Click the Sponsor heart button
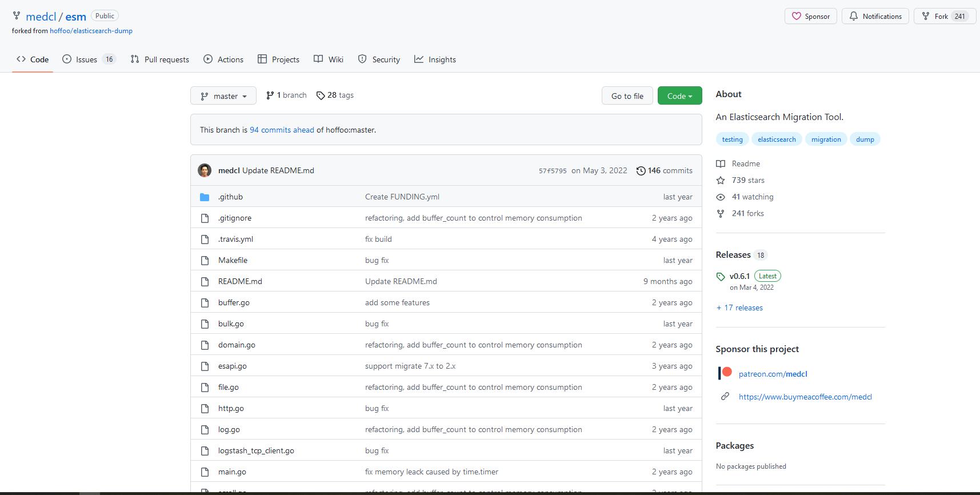This screenshot has height=495, width=980. point(811,17)
